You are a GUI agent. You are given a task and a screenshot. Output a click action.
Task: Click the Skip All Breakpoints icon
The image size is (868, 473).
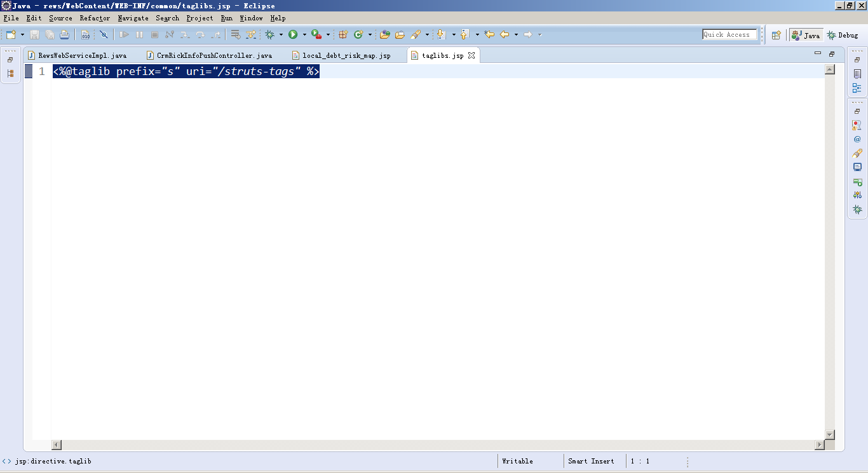pyautogui.click(x=104, y=34)
